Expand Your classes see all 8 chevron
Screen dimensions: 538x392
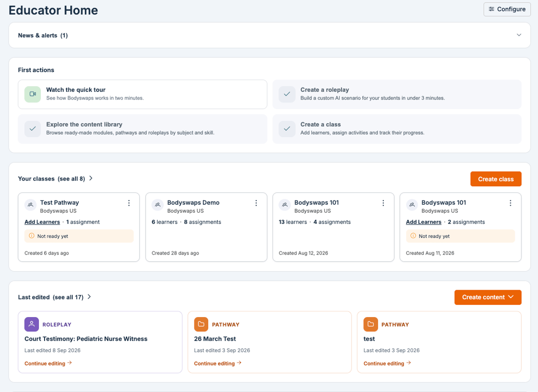pyautogui.click(x=91, y=178)
